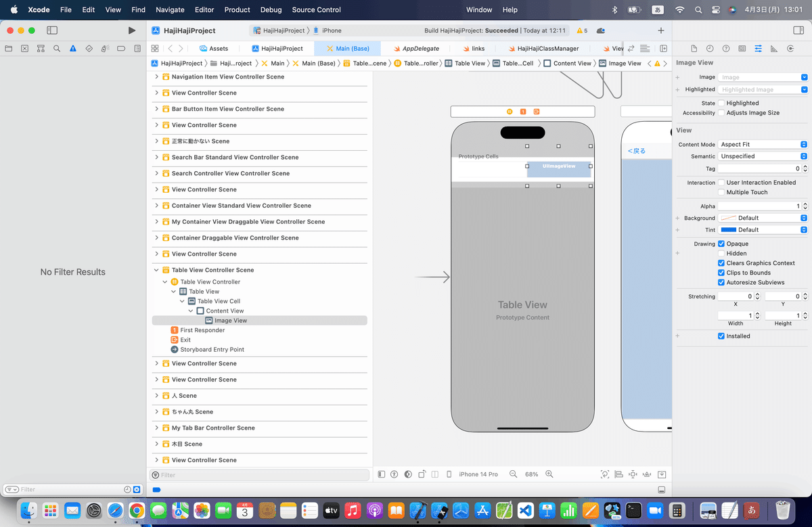Toggle the debug area at bottom right
This screenshot has height=527, width=812.
click(662, 490)
